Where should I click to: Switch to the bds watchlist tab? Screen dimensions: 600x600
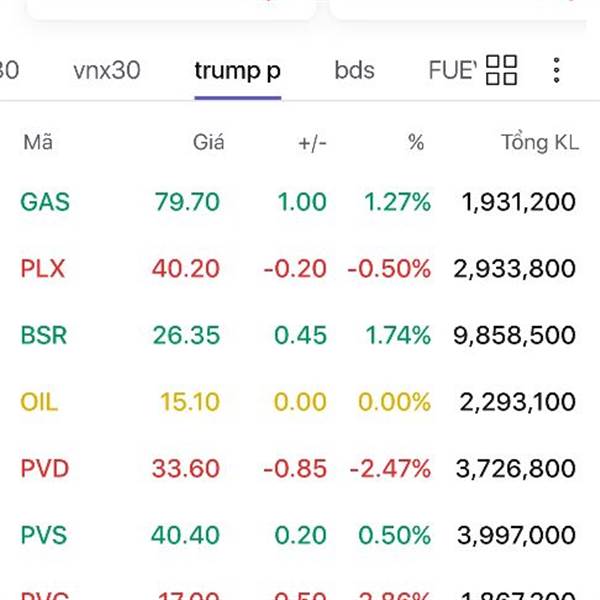pyautogui.click(x=355, y=70)
